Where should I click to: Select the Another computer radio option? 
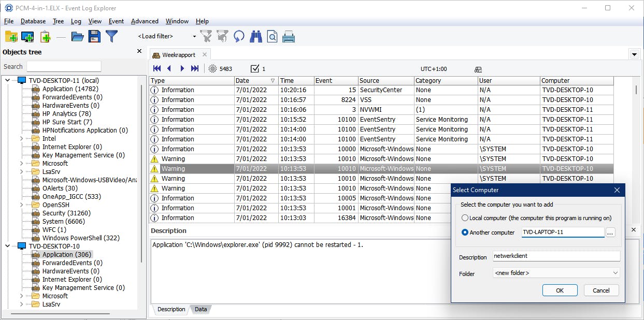click(465, 232)
